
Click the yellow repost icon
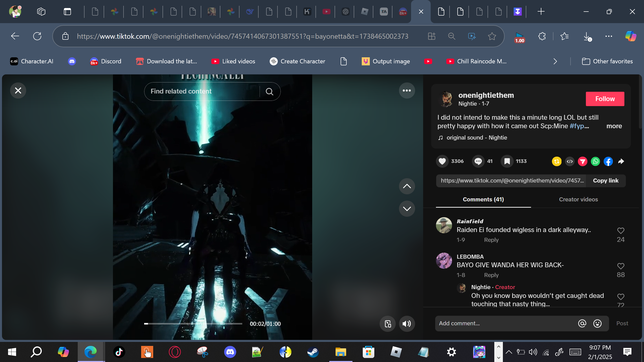coord(556,161)
